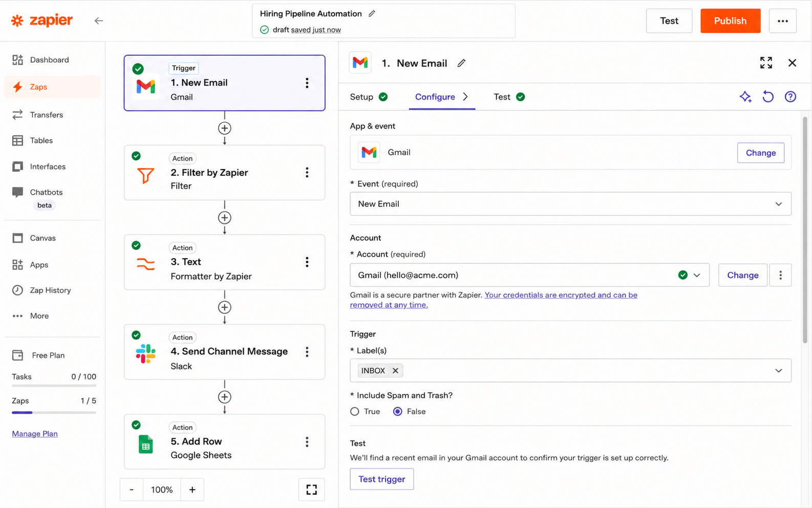Image resolution: width=812 pixels, height=508 pixels.
Task: Rename step with pencil beside New Email
Action: [461, 63]
